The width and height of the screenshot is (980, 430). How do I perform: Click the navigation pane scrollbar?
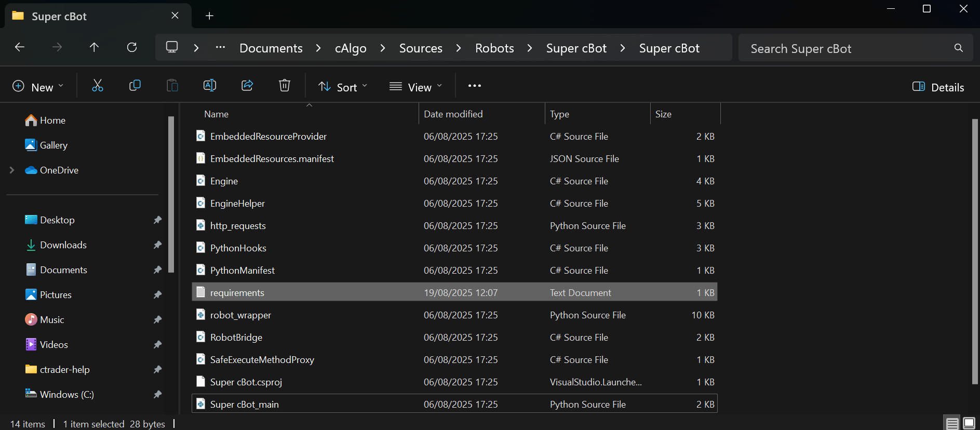point(171,194)
